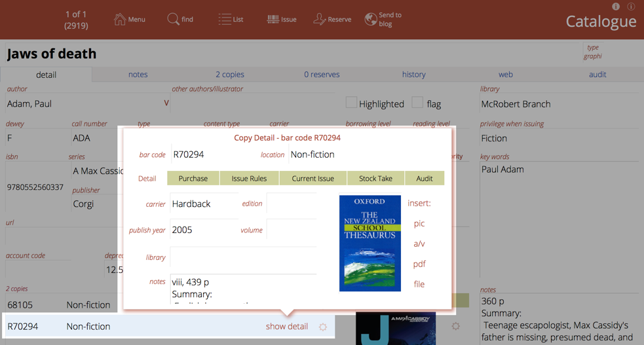Select the Stock Take tab
The width and height of the screenshot is (644, 345).
tap(375, 178)
